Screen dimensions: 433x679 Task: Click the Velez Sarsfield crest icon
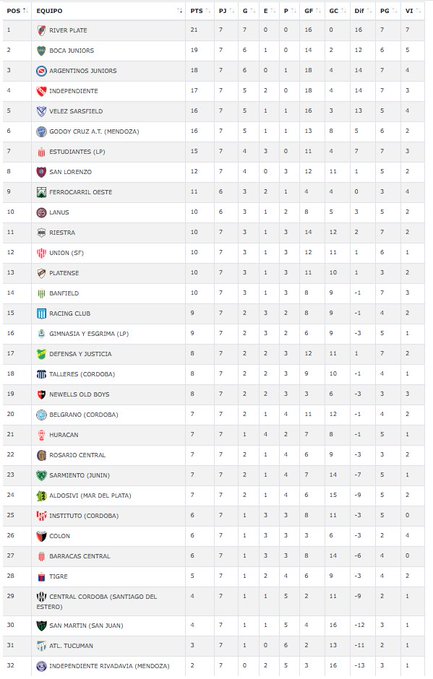click(x=41, y=111)
